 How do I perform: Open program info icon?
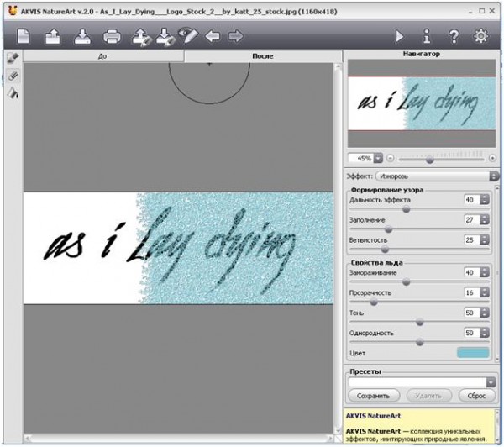pos(427,36)
